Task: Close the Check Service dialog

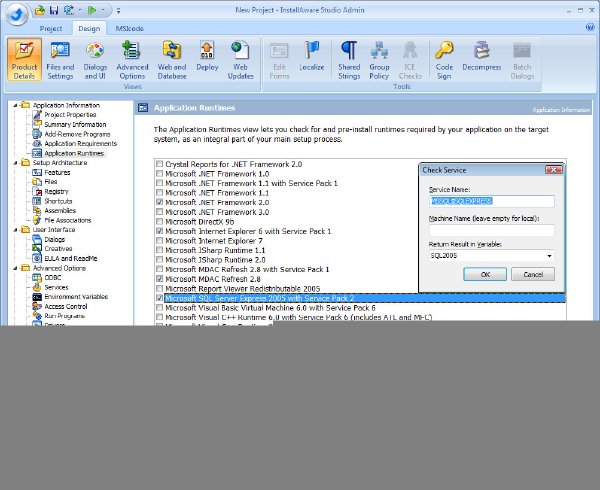Action: [x=553, y=170]
